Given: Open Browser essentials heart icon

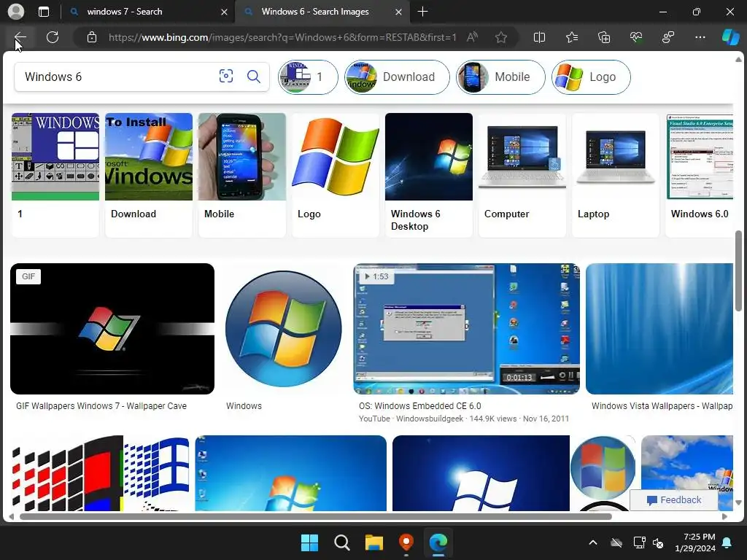Looking at the screenshot, I should coord(636,37).
